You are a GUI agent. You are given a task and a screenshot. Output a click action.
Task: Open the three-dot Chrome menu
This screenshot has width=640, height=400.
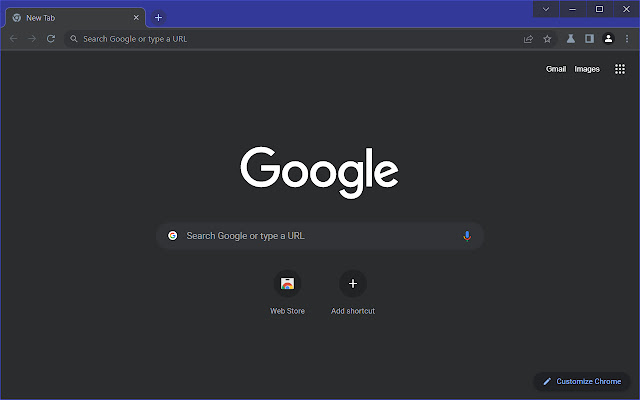(x=627, y=39)
